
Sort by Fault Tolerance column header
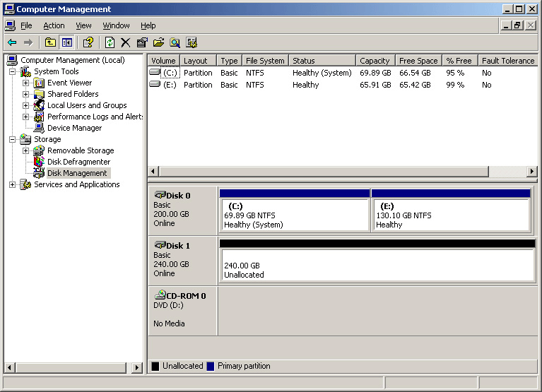coord(508,61)
